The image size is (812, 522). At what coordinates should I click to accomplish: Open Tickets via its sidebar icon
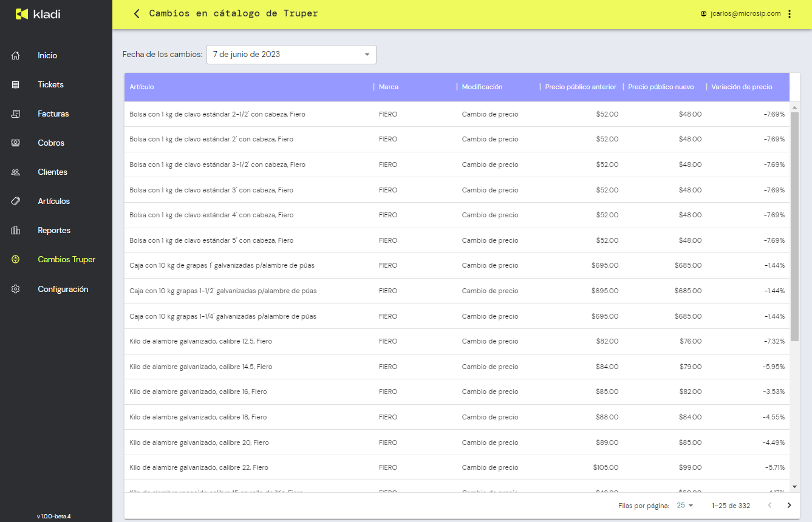(16, 85)
